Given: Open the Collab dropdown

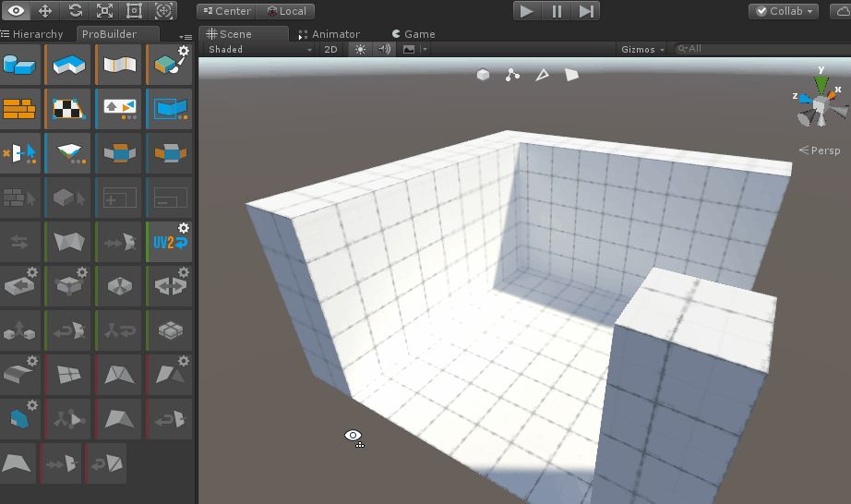Looking at the screenshot, I should 784,11.
